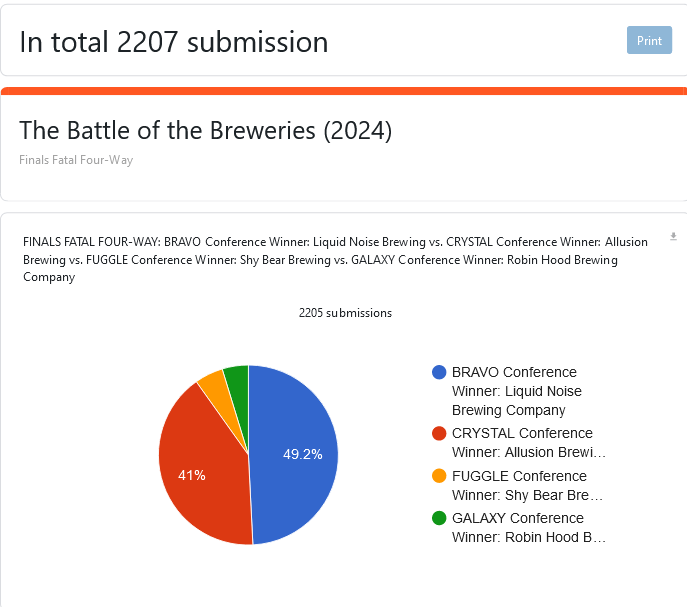The height and width of the screenshot is (607, 687).
Task: Click the small green pie slice
Action: pyautogui.click(x=237, y=378)
